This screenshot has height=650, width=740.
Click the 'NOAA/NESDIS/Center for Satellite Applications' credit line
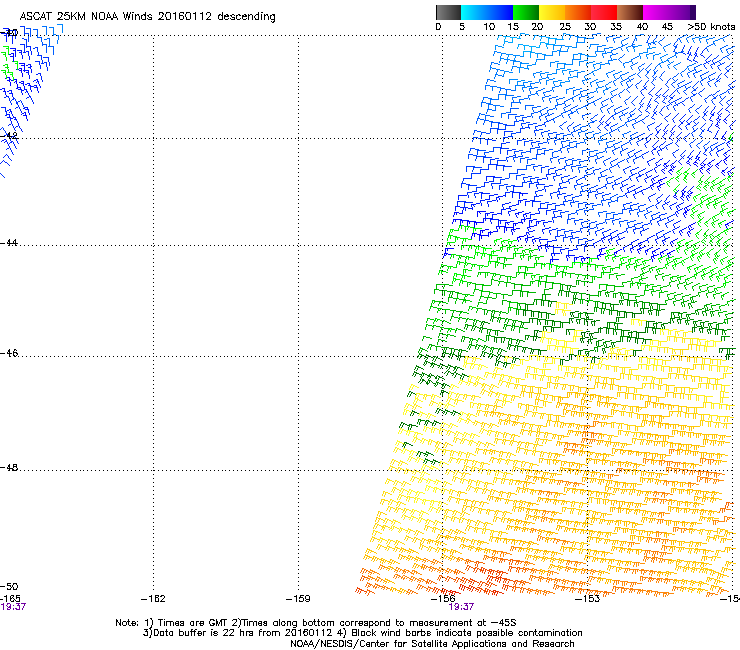point(432,644)
